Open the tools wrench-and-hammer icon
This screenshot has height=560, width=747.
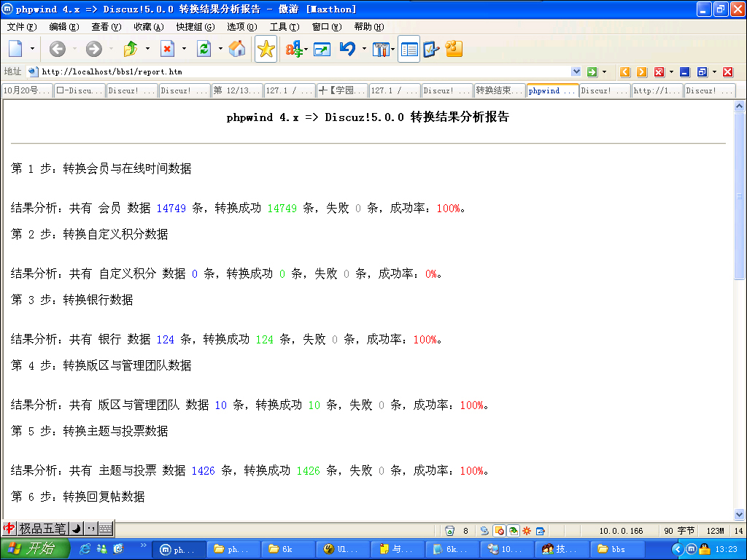pos(381,49)
